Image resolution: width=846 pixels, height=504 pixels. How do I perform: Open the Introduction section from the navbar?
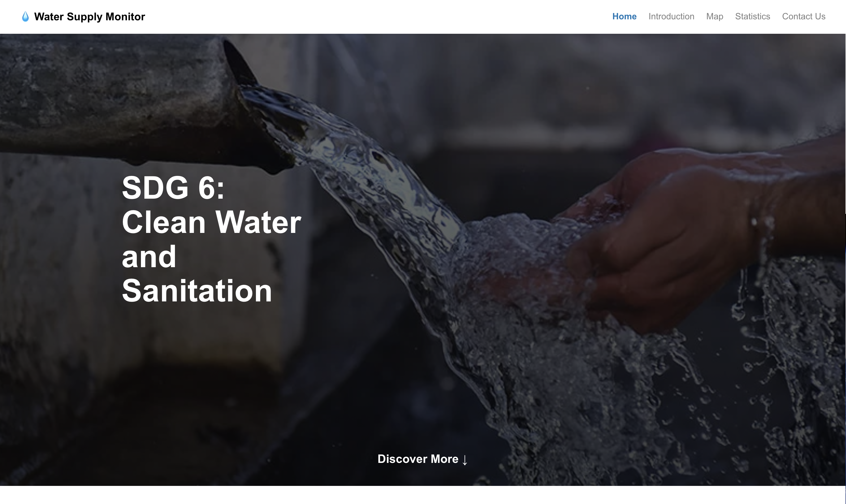(x=671, y=16)
